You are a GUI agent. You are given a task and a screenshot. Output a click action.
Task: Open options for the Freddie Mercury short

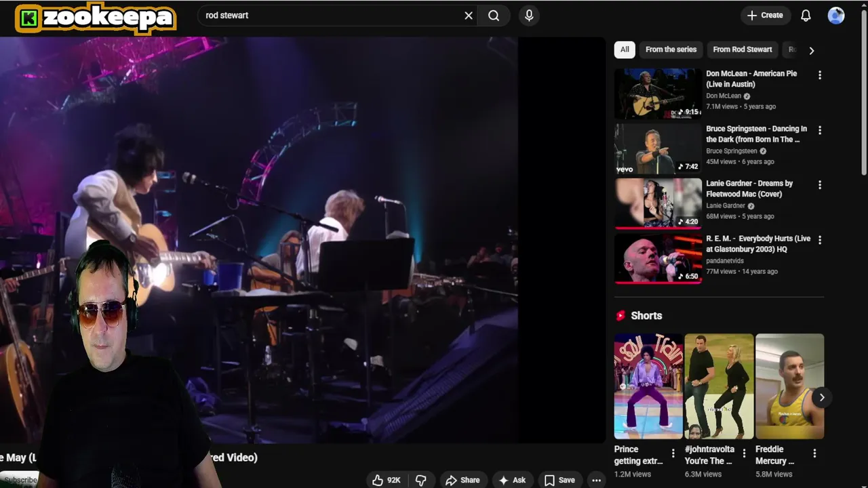pos(814,453)
